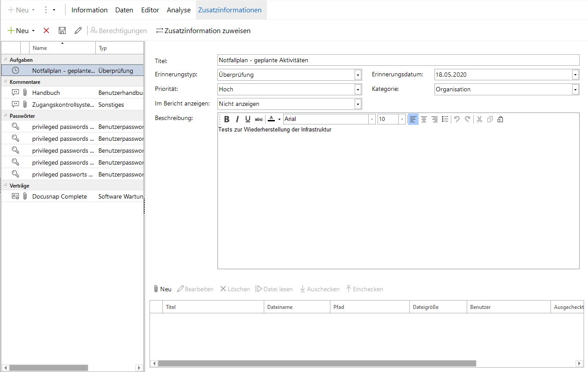Toggle strikethrough formatting

tap(259, 119)
